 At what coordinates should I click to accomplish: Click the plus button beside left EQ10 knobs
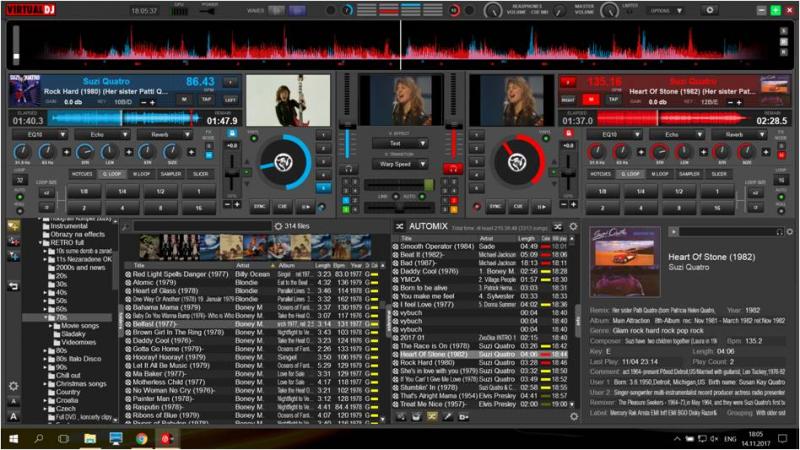(x=66, y=152)
